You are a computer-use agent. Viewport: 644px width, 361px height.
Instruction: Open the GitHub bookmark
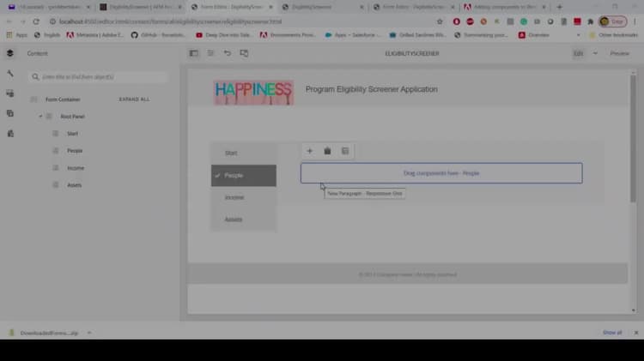tap(158, 35)
